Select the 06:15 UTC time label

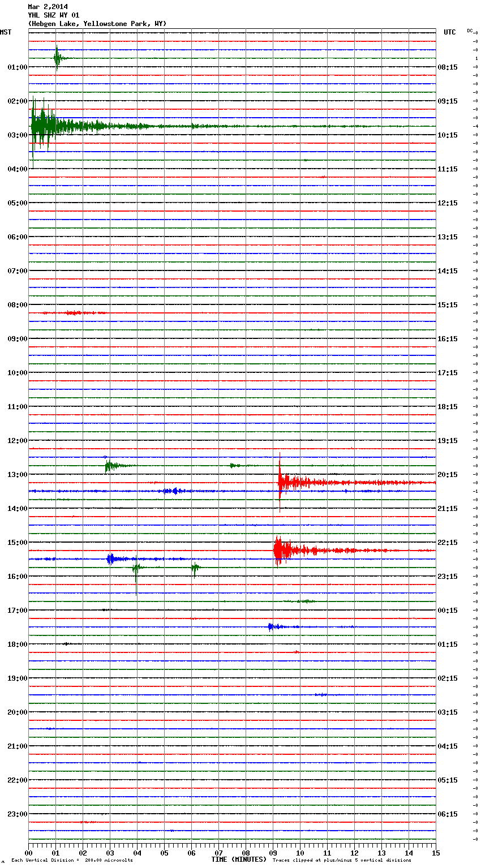point(448,814)
